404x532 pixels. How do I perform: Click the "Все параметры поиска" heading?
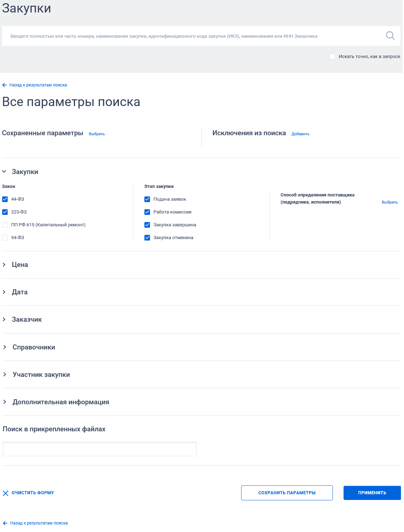click(71, 102)
